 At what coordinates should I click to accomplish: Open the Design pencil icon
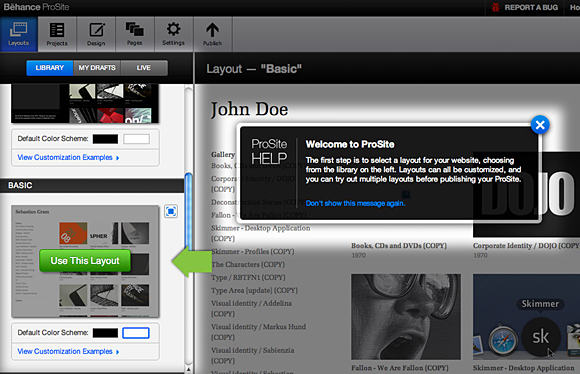96,34
